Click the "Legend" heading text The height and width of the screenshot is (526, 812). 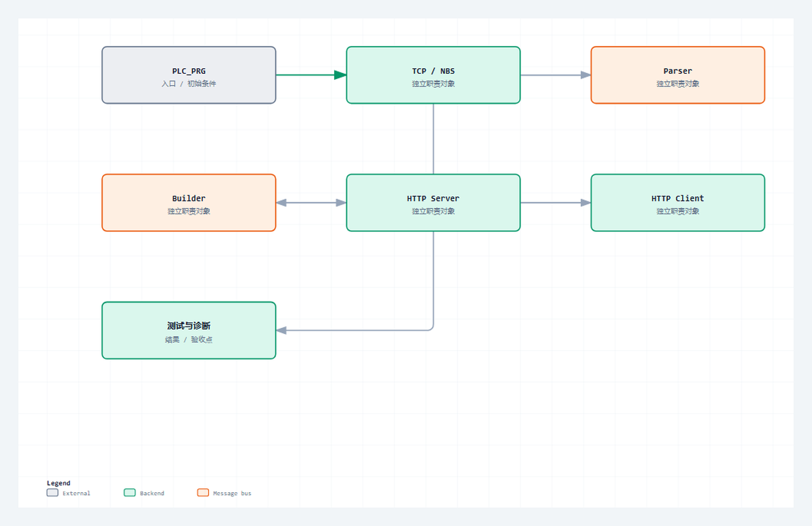(x=58, y=483)
